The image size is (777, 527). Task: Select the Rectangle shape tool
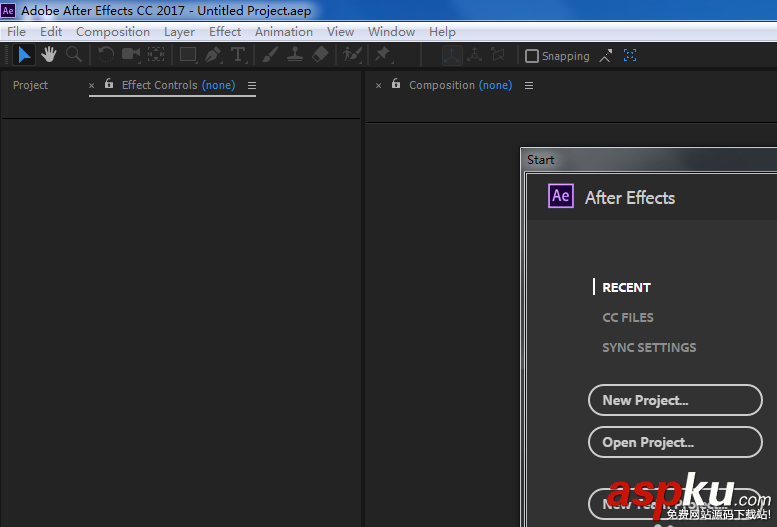click(188, 55)
